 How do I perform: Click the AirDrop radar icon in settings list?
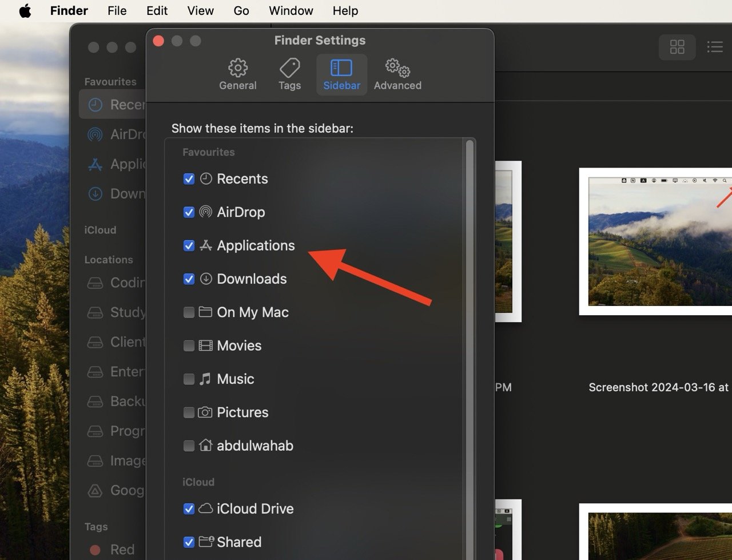pyautogui.click(x=206, y=212)
